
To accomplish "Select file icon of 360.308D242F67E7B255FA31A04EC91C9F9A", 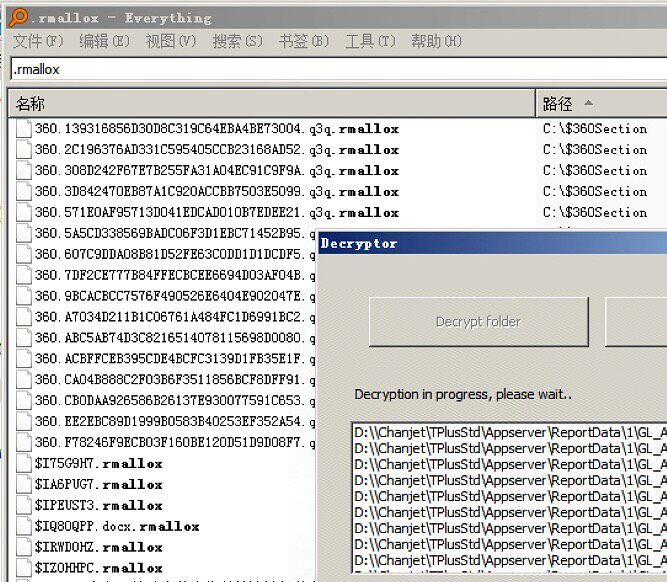I will click(x=24, y=170).
